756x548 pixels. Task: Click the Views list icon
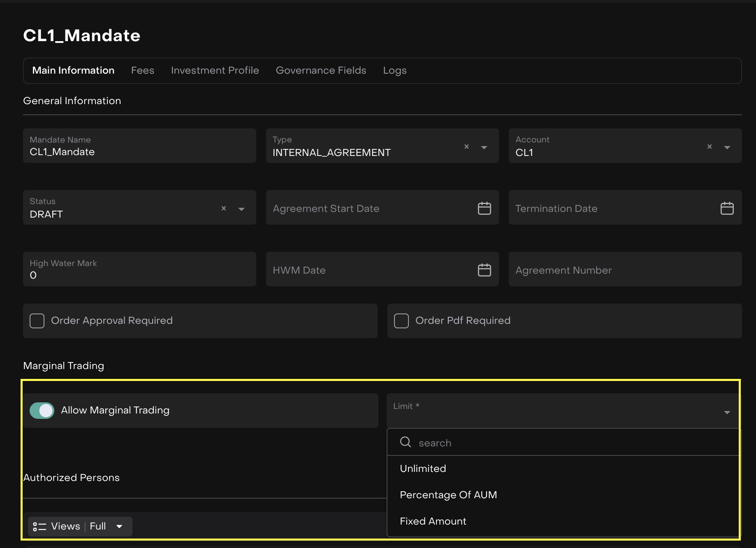click(x=39, y=527)
